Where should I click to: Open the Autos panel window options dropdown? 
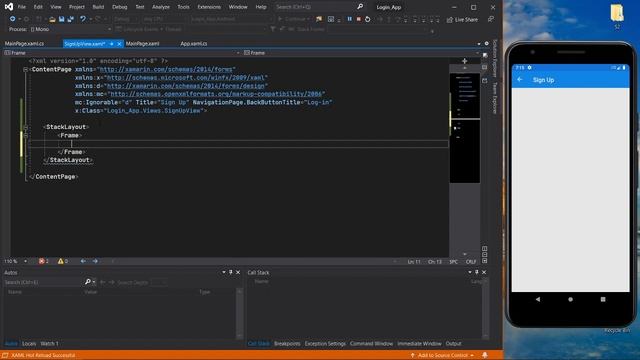224,272
